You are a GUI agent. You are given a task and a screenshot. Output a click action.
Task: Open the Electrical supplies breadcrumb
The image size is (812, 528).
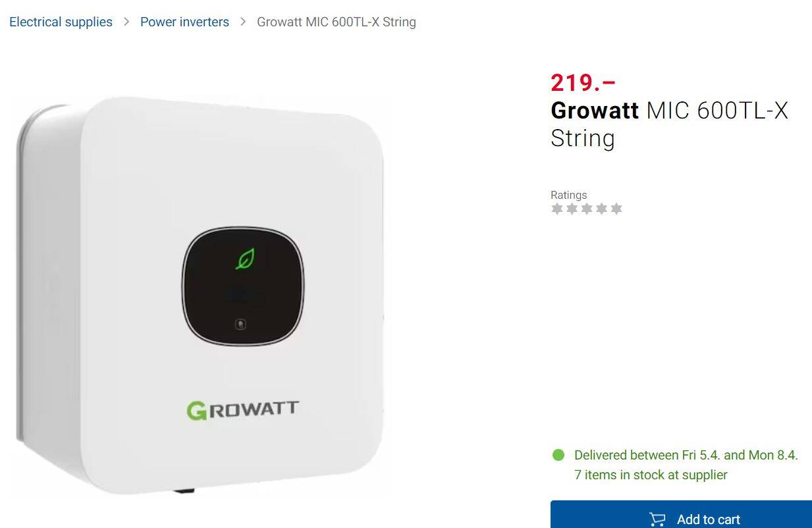click(x=61, y=22)
